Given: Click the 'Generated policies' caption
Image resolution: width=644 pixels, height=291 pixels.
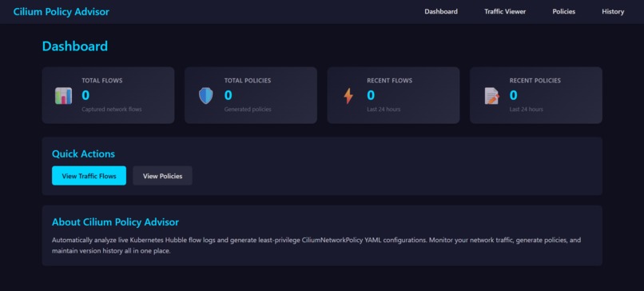Looking at the screenshot, I should click(x=248, y=110).
